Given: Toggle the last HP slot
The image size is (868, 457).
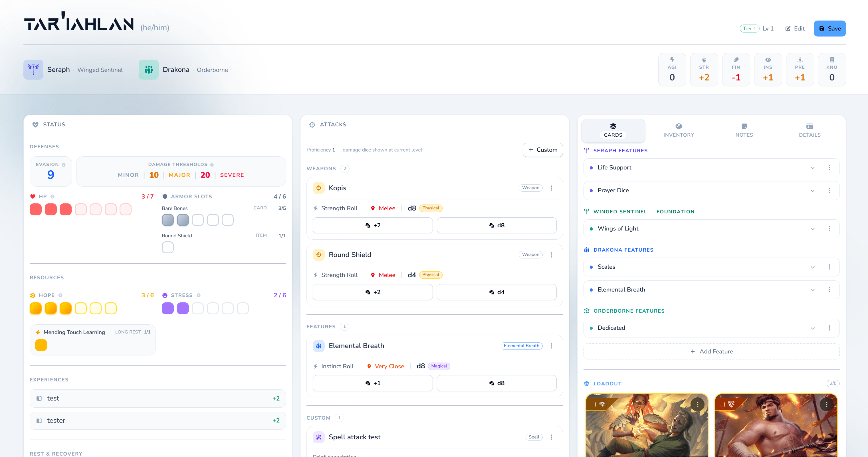Looking at the screenshot, I should pos(126,209).
